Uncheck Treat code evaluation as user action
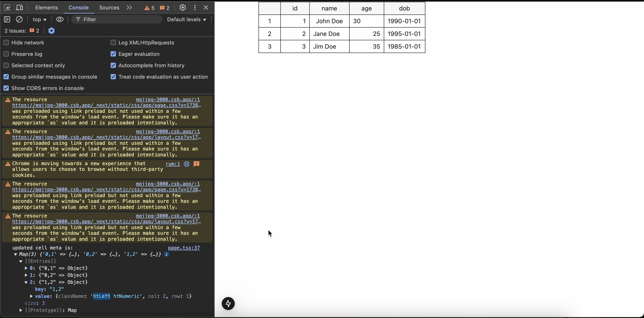The image size is (644, 318). (x=113, y=77)
